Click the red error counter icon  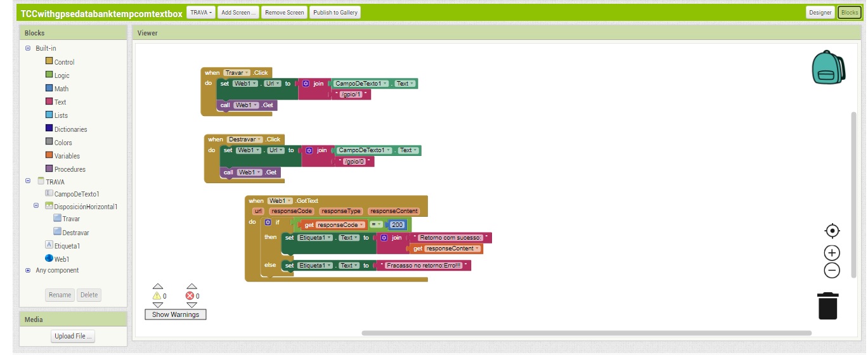[189, 296]
